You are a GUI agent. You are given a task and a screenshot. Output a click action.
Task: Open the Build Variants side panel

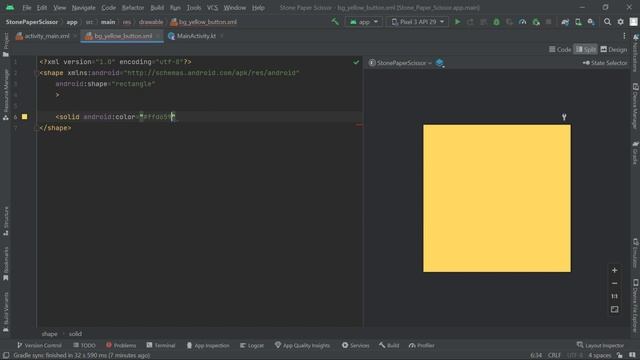pyautogui.click(x=6, y=312)
